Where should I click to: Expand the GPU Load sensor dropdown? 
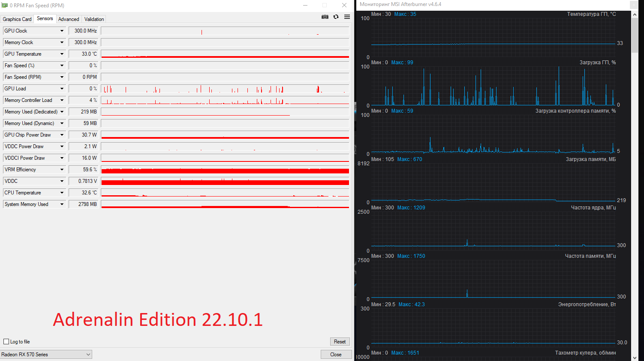coord(62,89)
